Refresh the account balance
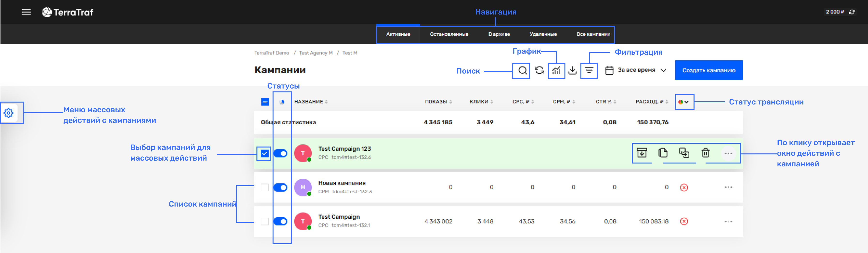 point(852,12)
